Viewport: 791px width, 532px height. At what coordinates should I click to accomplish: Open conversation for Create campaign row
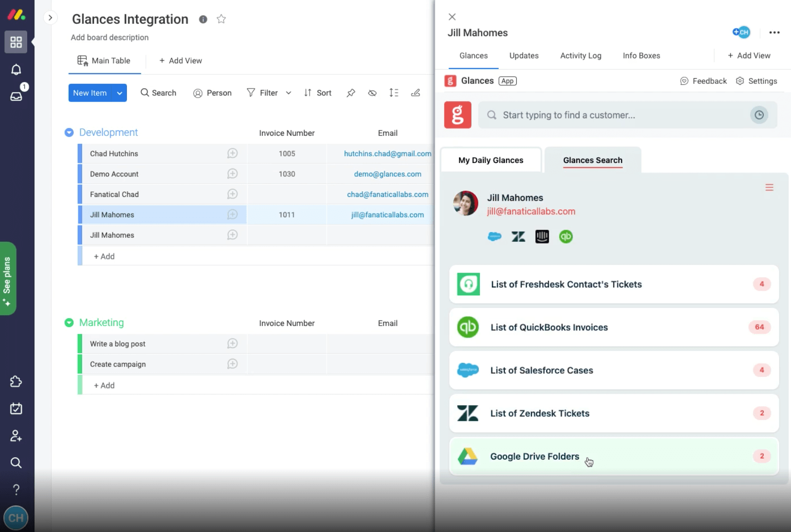[x=232, y=364]
